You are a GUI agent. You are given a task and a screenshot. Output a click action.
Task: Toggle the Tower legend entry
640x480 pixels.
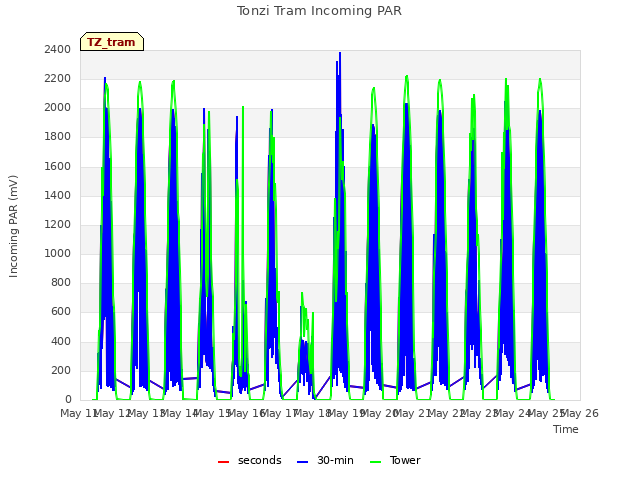pyautogui.click(x=395, y=460)
